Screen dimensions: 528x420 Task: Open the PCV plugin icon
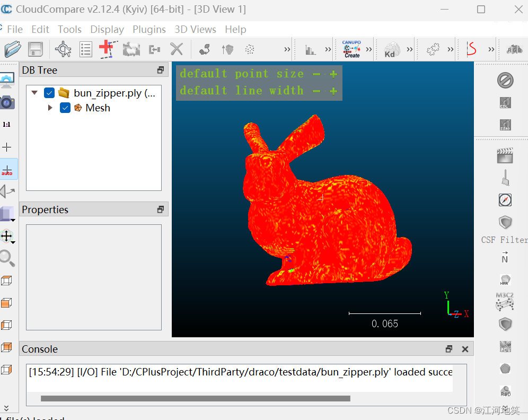coord(505,346)
